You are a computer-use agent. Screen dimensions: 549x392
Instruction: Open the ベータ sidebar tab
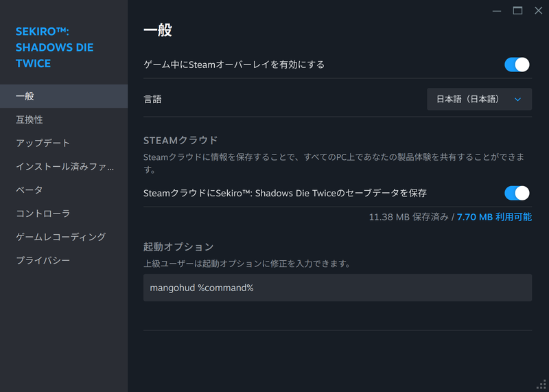point(64,190)
